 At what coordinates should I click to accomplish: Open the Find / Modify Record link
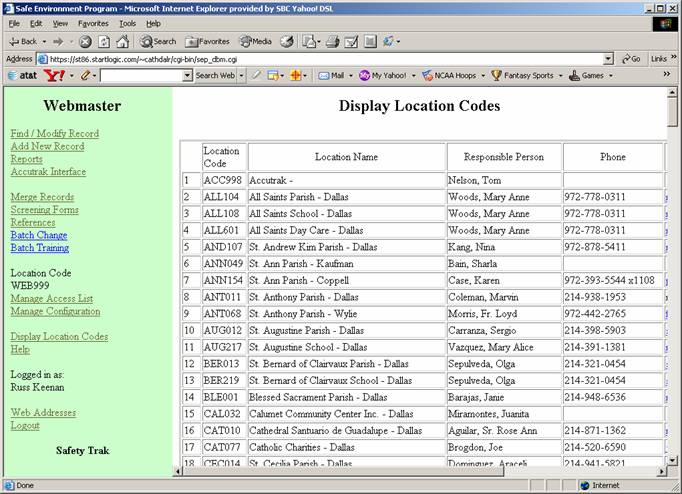[x=54, y=133]
